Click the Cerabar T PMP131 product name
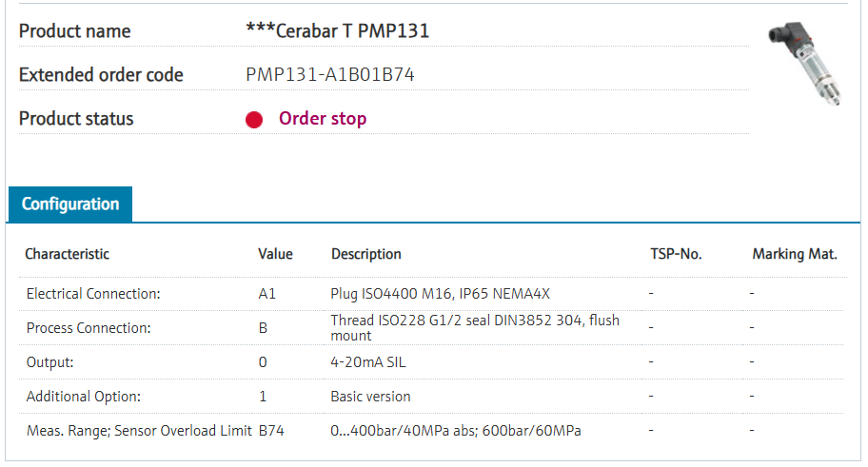 (x=337, y=31)
